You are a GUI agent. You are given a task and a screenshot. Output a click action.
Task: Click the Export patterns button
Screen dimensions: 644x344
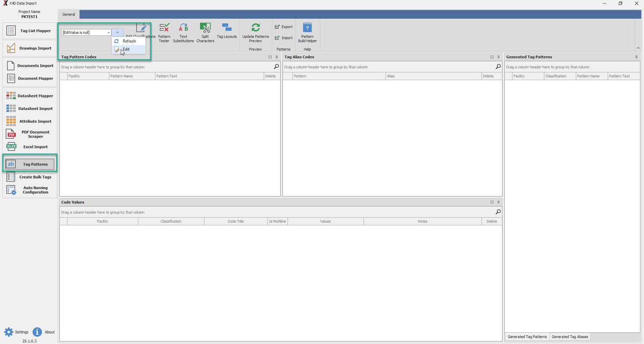click(284, 27)
